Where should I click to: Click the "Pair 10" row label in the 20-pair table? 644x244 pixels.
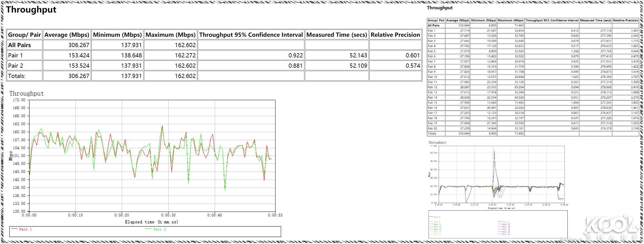432,77
